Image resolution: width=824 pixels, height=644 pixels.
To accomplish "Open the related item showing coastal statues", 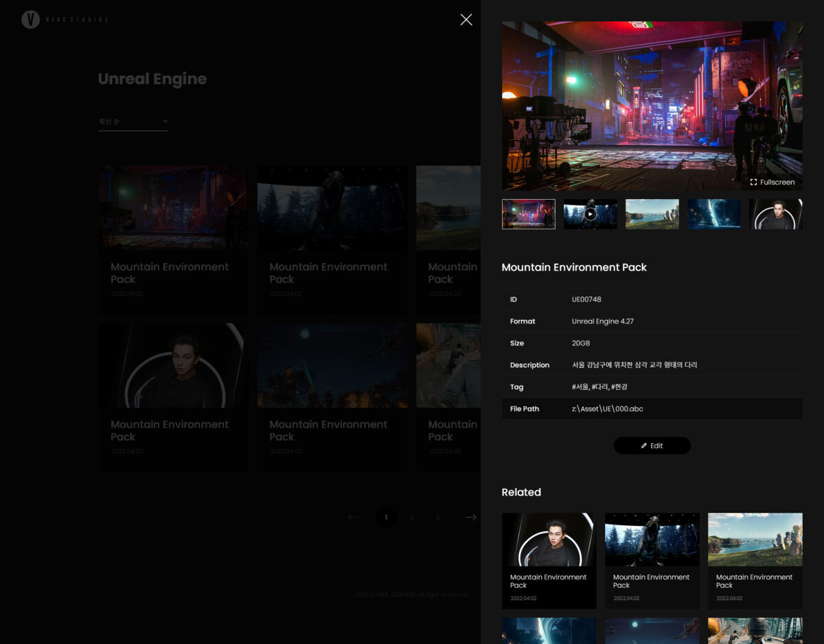I will pos(755,560).
